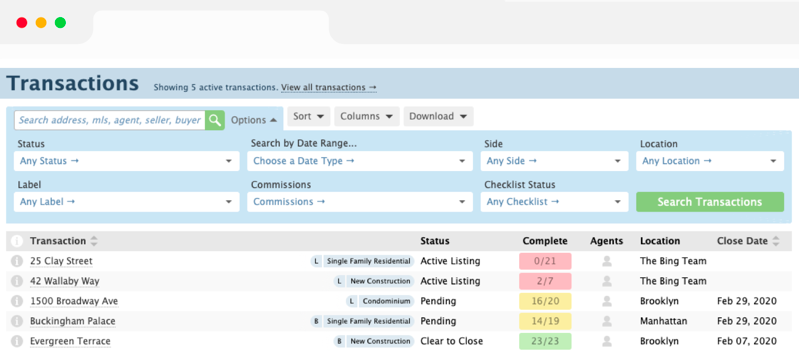Open the Commissions dropdown
This screenshot has height=362, width=799.
tap(360, 202)
